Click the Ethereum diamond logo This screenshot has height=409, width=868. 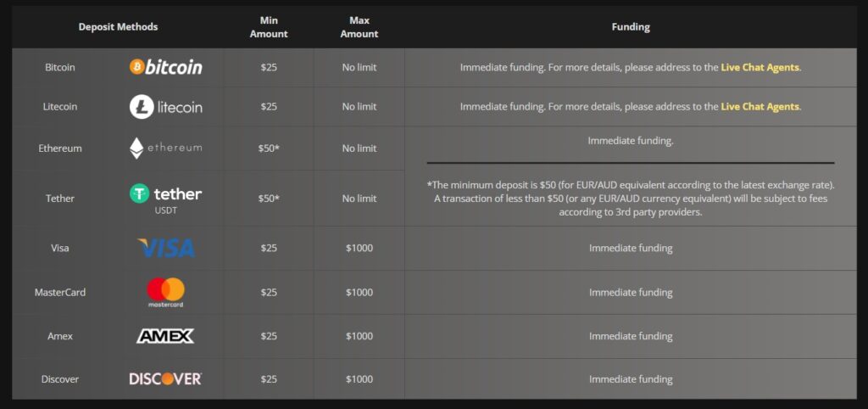click(136, 148)
